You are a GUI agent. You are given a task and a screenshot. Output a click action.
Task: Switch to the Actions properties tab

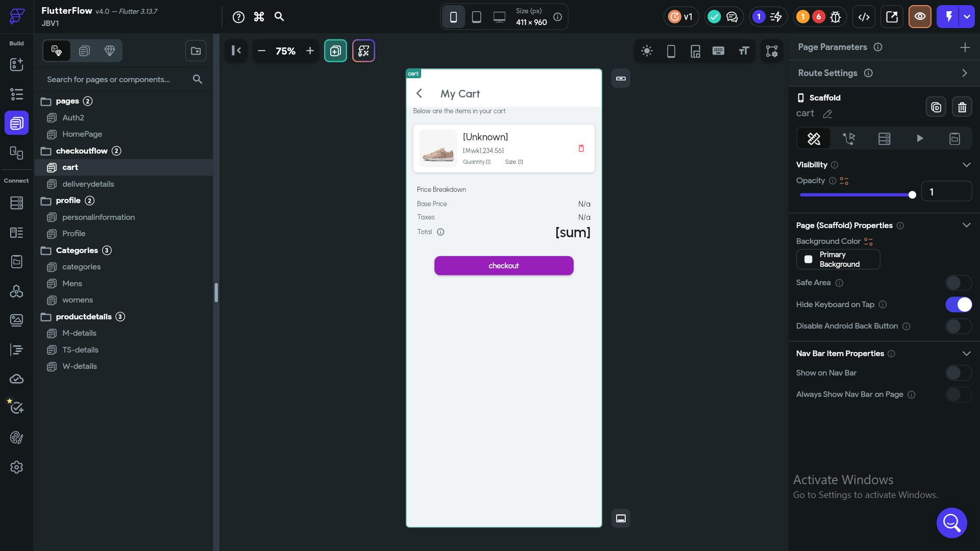coord(849,139)
